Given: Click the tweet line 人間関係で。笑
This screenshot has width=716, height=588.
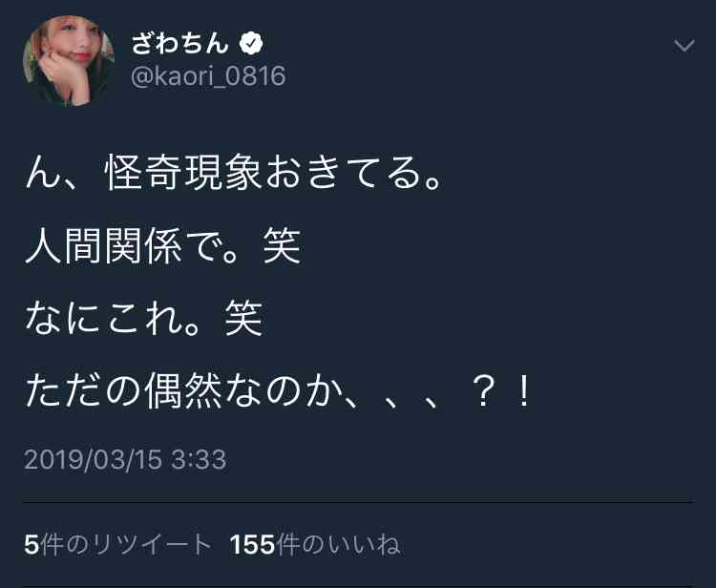Looking at the screenshot, I should [162, 246].
